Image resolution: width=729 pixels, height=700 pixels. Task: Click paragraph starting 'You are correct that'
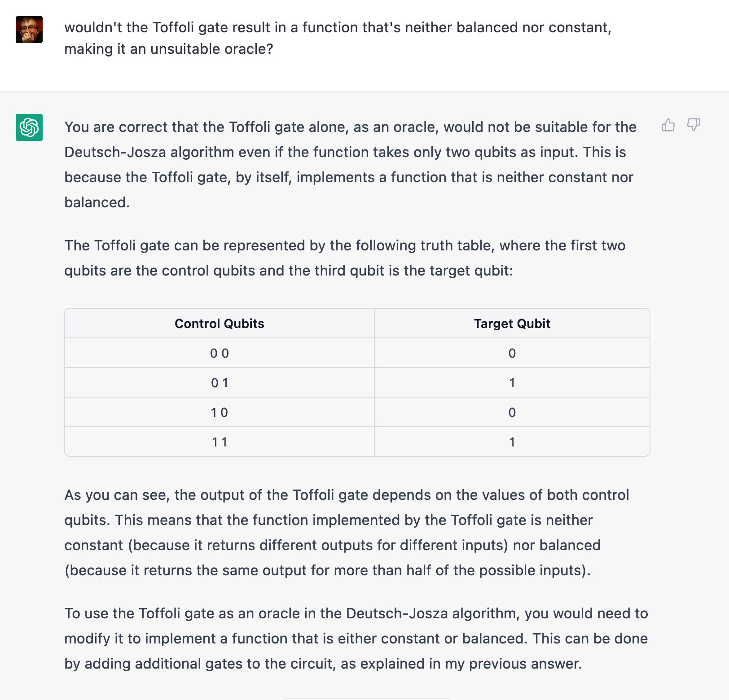point(350,165)
